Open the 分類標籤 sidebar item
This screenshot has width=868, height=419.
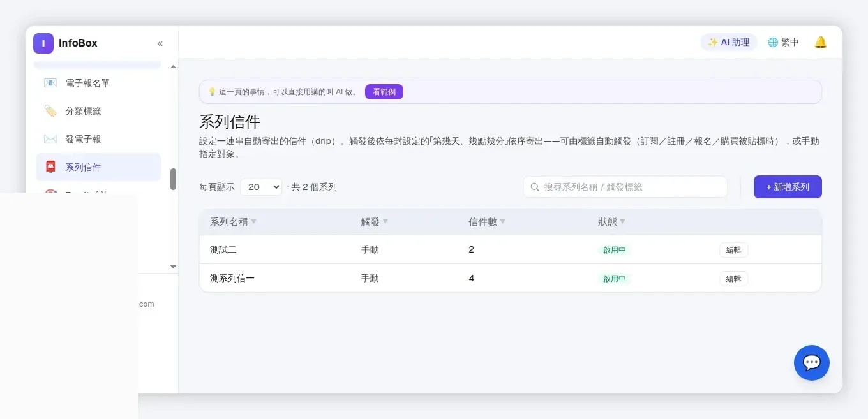coord(98,111)
